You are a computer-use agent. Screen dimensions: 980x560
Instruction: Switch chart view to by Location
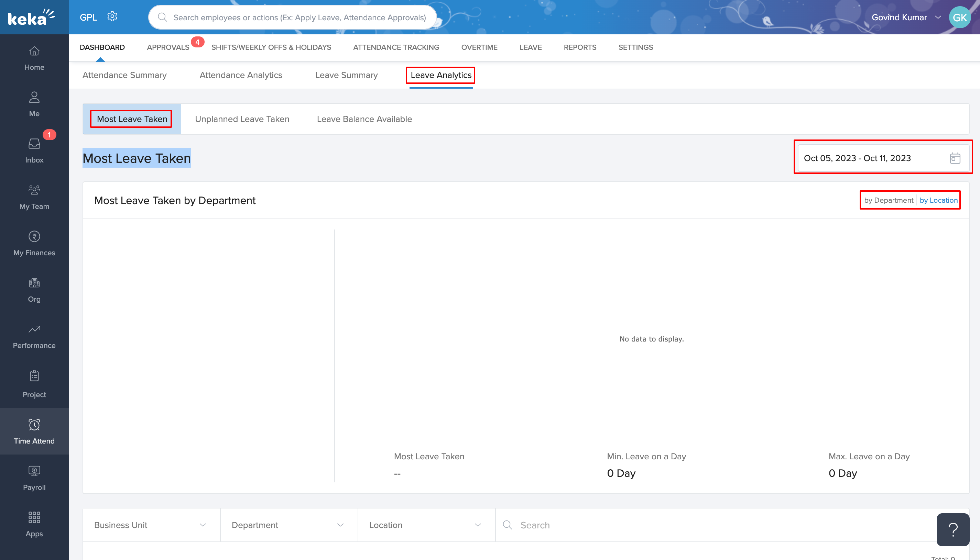click(938, 200)
